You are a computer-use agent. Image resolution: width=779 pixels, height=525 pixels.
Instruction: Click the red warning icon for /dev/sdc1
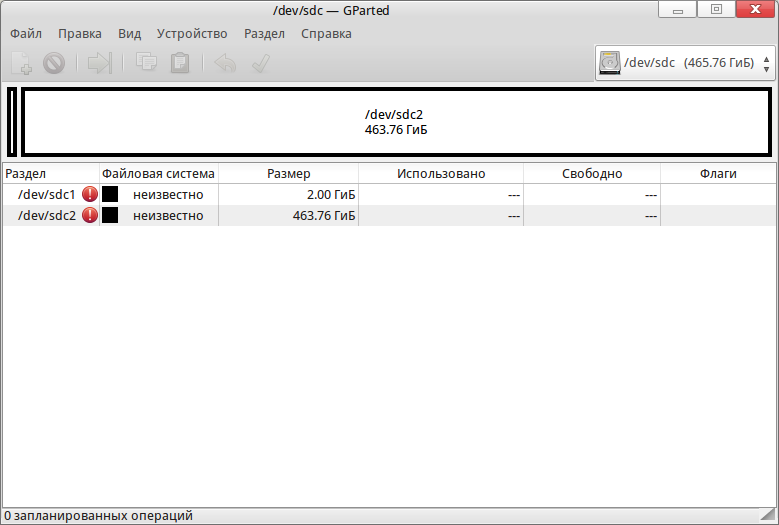pyautogui.click(x=89, y=194)
